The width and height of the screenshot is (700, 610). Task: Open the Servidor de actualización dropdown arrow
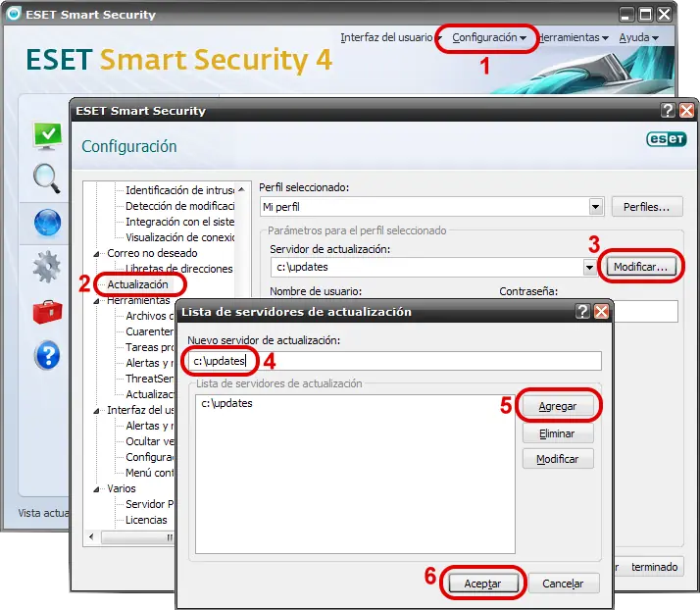coord(589,267)
